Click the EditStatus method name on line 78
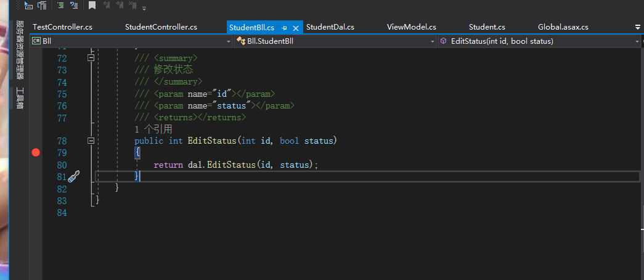The image size is (644, 280). [212, 141]
